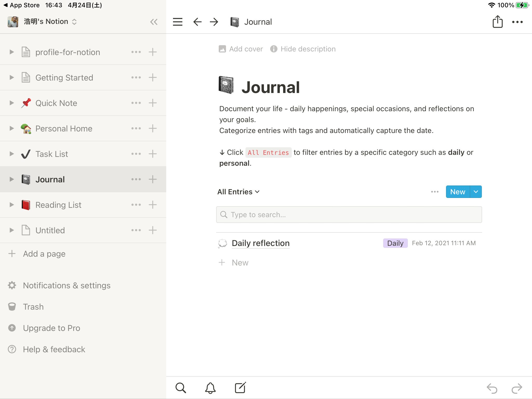Open the New button dropdown arrow
Screen dimensions: 532x399
pyautogui.click(x=476, y=192)
